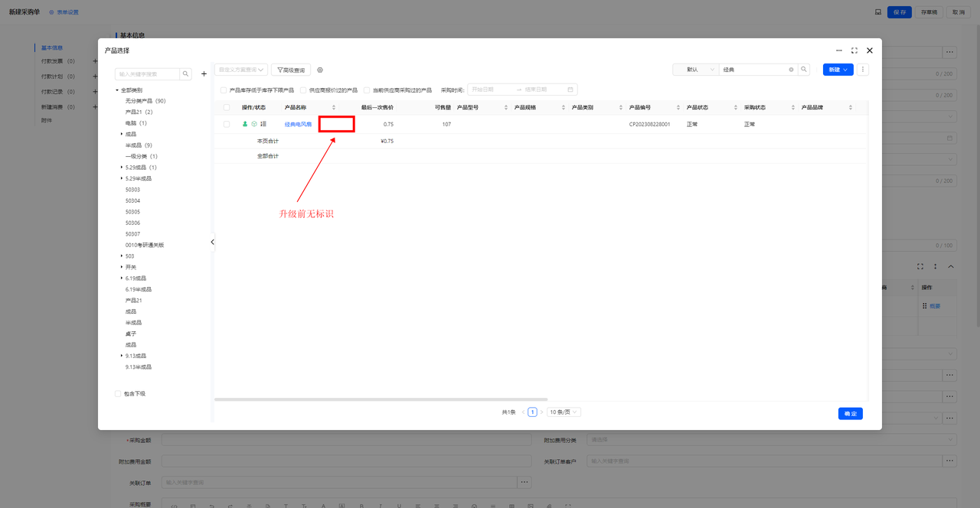This screenshot has width=980, height=508.
Task: Expand the 开关 category node
Action: (x=122, y=267)
